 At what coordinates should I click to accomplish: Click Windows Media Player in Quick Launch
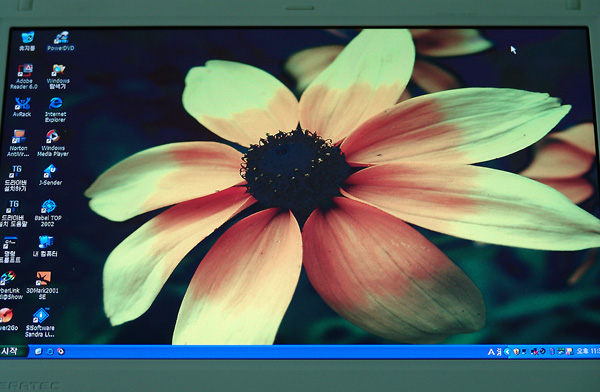tap(61, 351)
